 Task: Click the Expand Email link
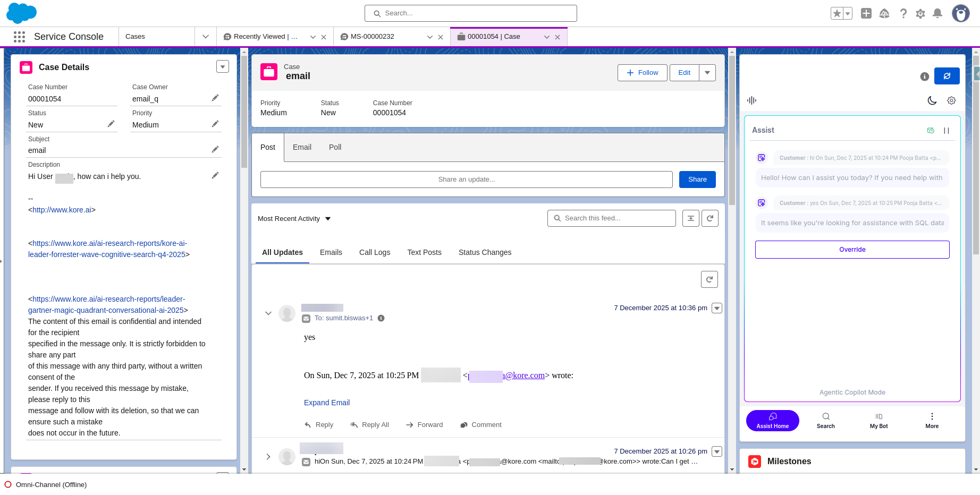[327, 403]
